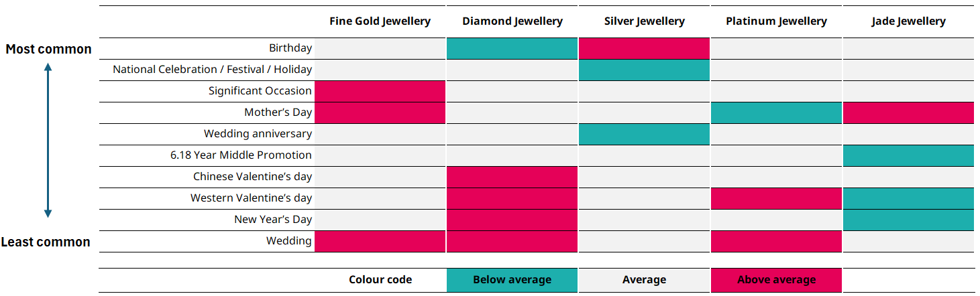Select the pink Significant Occasion Fine Gold cell
This screenshot has height=296, width=980.
pyautogui.click(x=380, y=91)
